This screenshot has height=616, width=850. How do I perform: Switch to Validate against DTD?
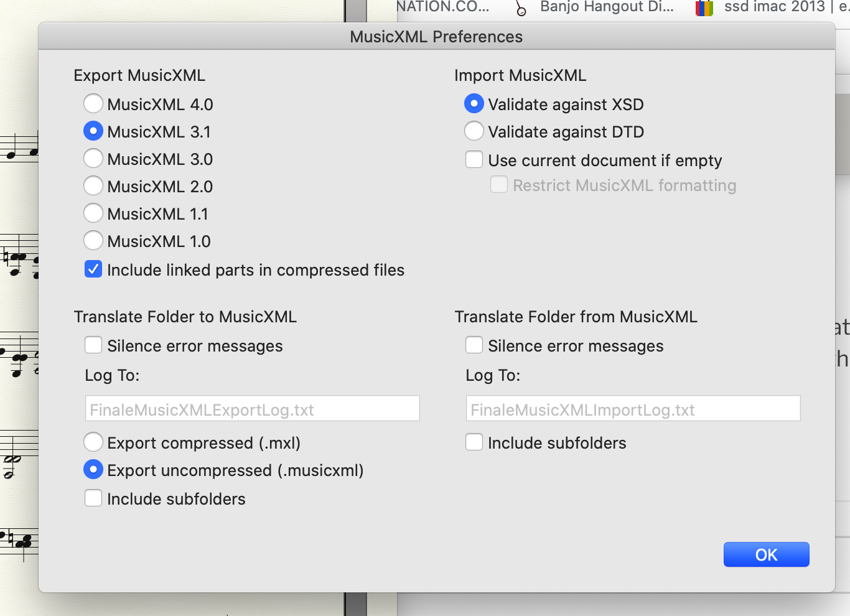pos(474,131)
